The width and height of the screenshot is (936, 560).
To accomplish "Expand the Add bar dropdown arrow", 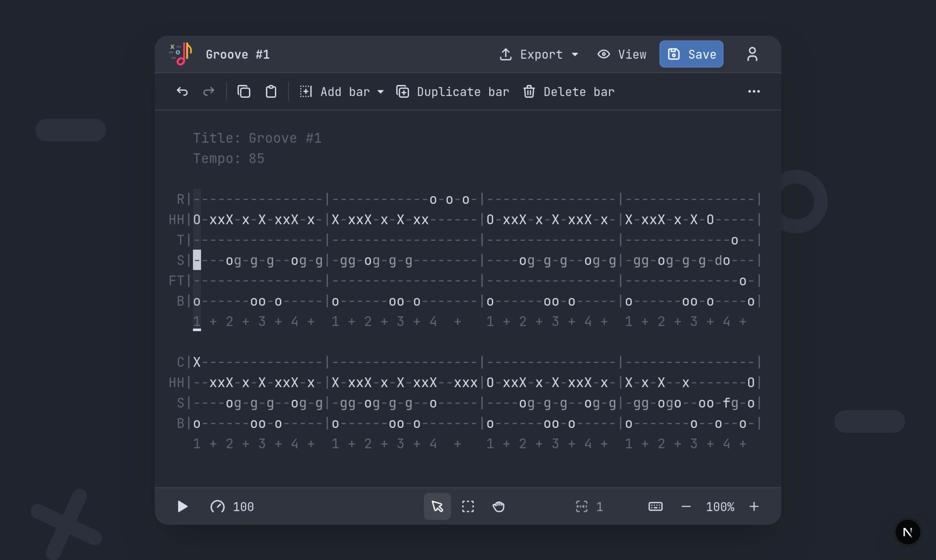I will coord(380,92).
